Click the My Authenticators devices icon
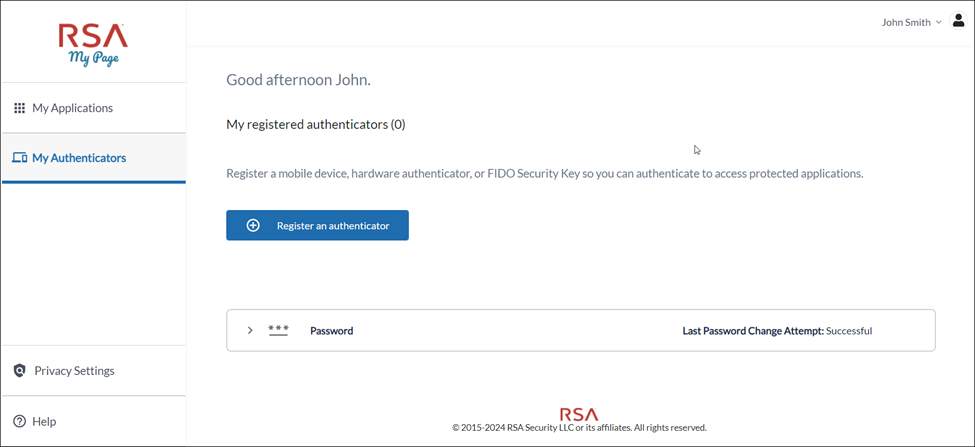This screenshot has height=447, width=975. click(19, 158)
